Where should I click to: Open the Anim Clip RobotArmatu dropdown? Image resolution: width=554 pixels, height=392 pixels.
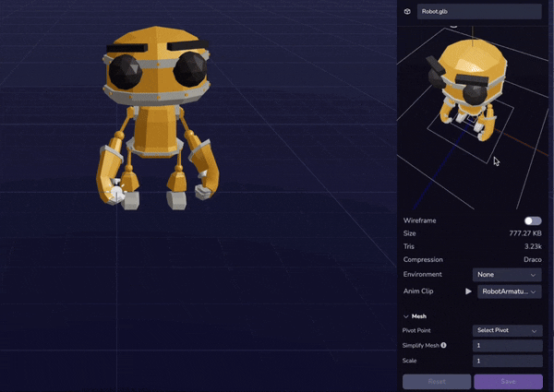509,291
